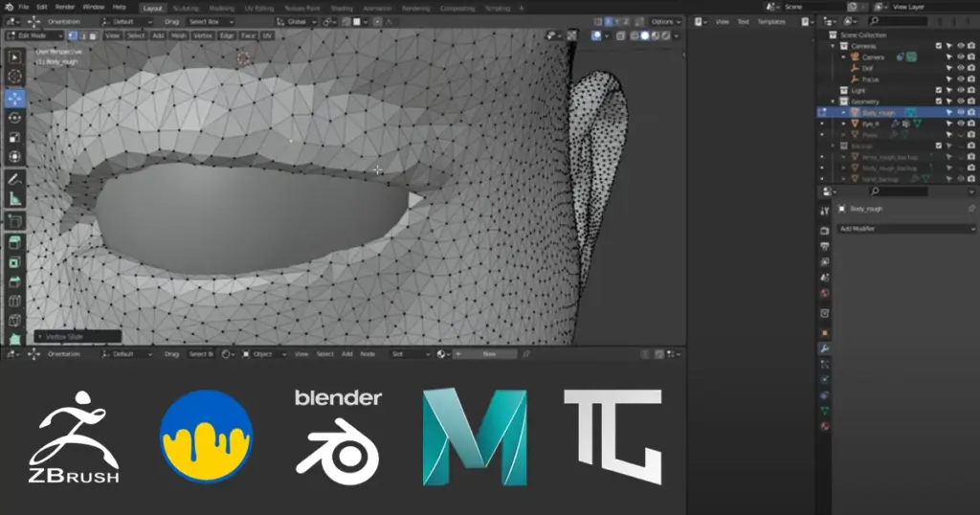Select the Measure tool

click(15, 199)
